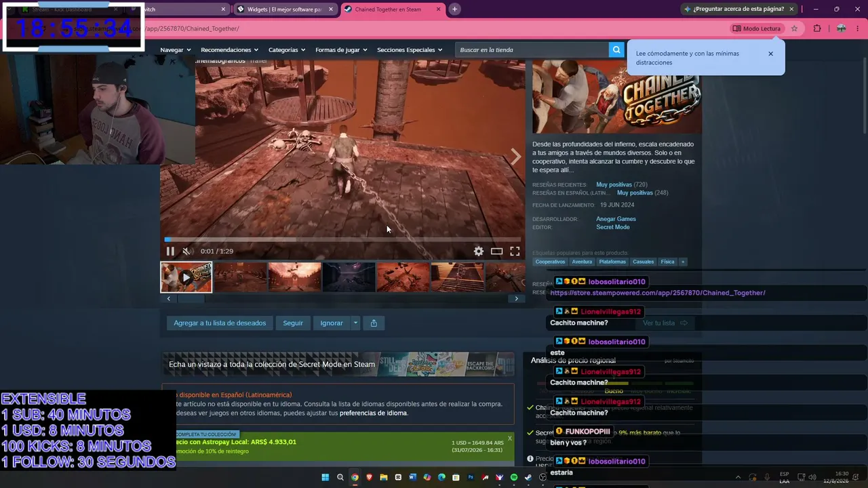Image resolution: width=868 pixels, height=488 pixels.
Task: Click the store search magnifier button
Action: 616,50
